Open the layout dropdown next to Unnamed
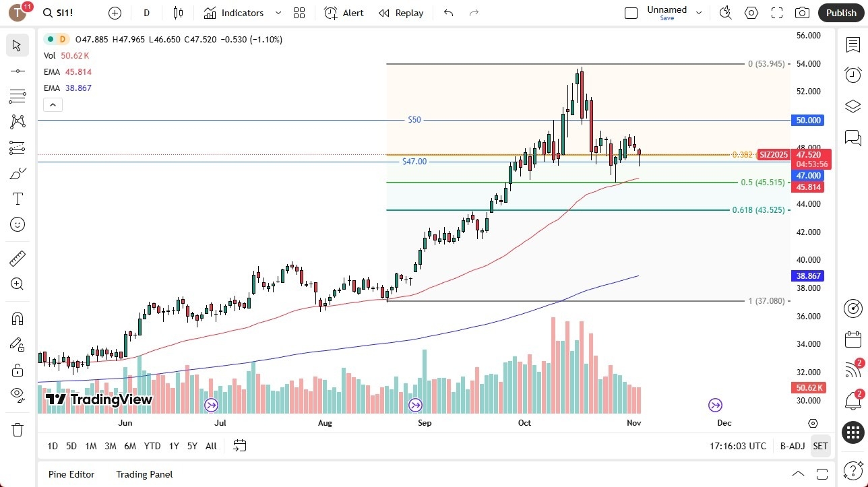The image size is (868, 487). click(699, 11)
